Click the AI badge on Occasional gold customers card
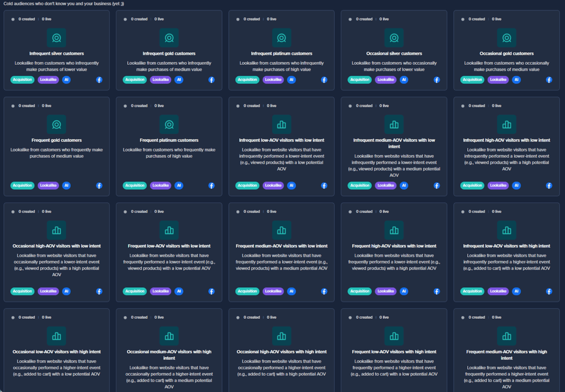565x392 pixels. tap(516, 79)
